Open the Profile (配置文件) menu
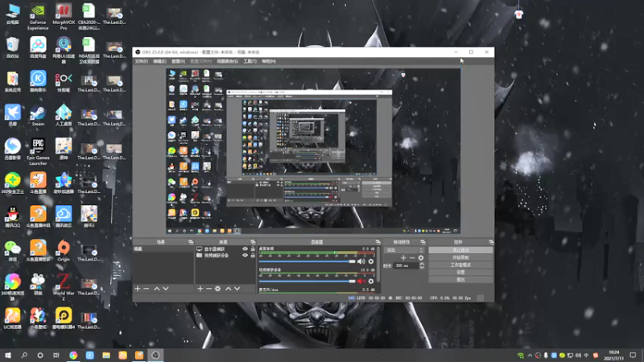The image size is (644, 362). (x=200, y=62)
